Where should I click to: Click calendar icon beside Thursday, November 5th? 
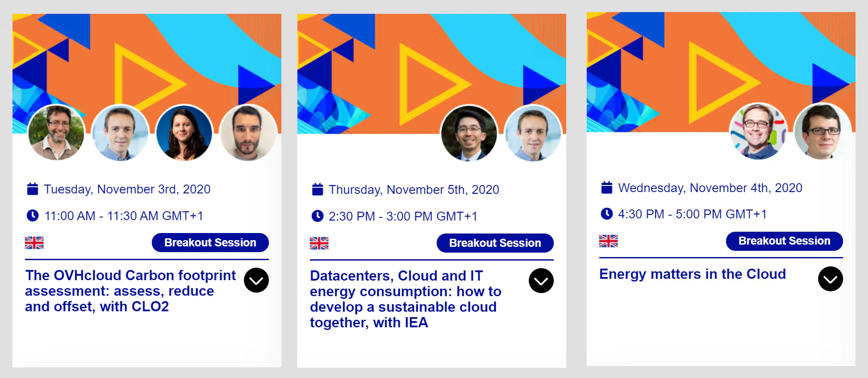(317, 189)
